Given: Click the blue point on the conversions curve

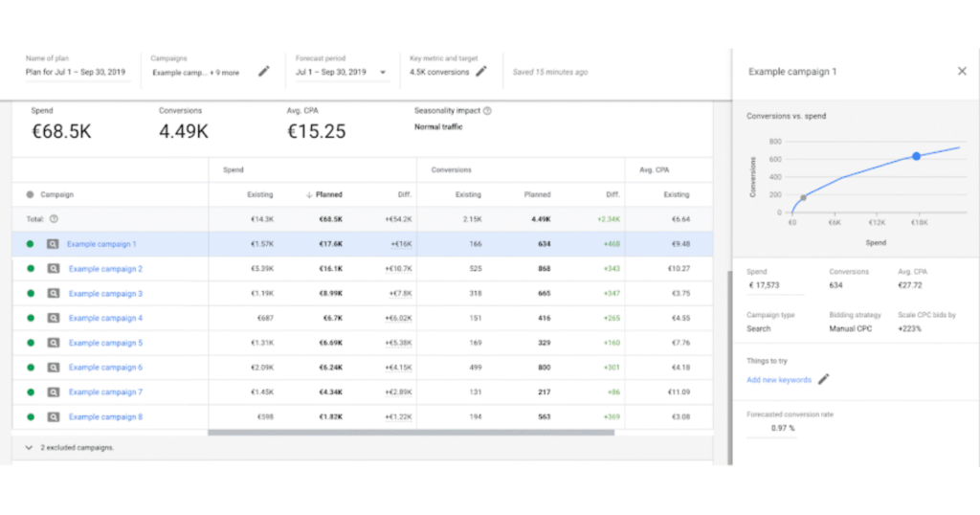Looking at the screenshot, I should (916, 155).
